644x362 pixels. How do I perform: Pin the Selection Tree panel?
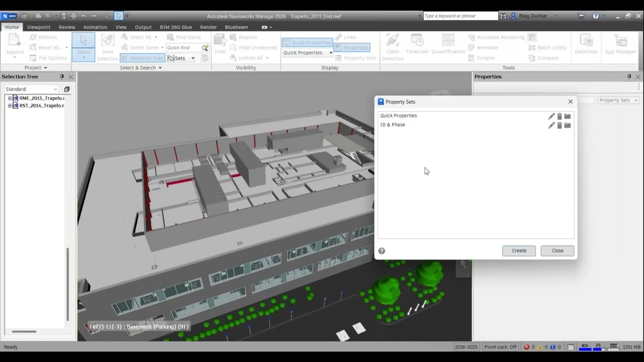point(62,76)
